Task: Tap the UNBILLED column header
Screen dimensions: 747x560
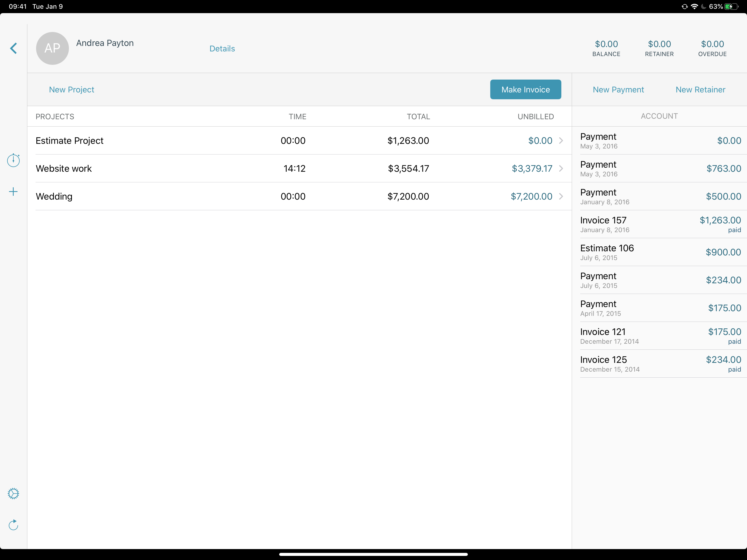Action: [536, 116]
